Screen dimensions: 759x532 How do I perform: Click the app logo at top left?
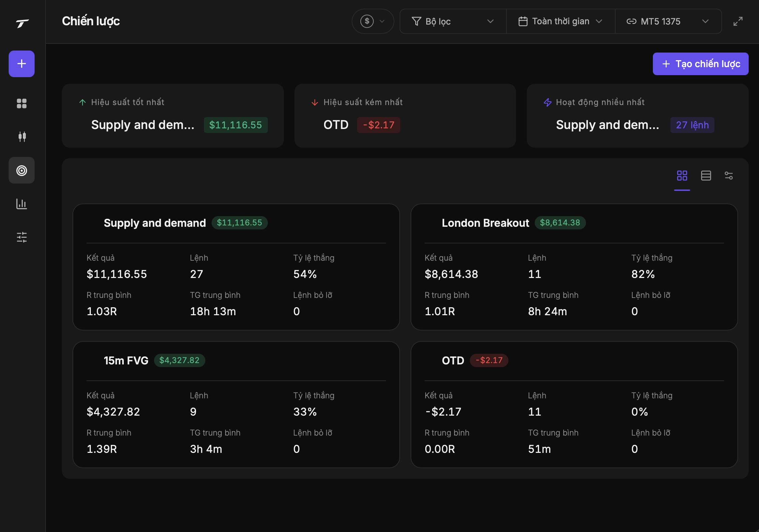point(22,23)
